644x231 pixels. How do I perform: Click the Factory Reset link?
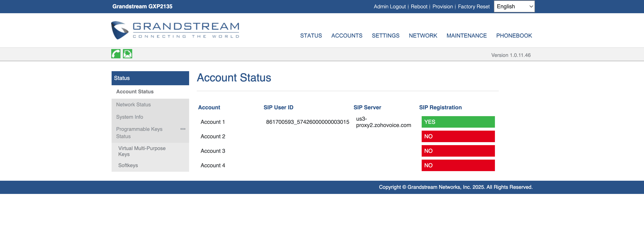pyautogui.click(x=473, y=7)
